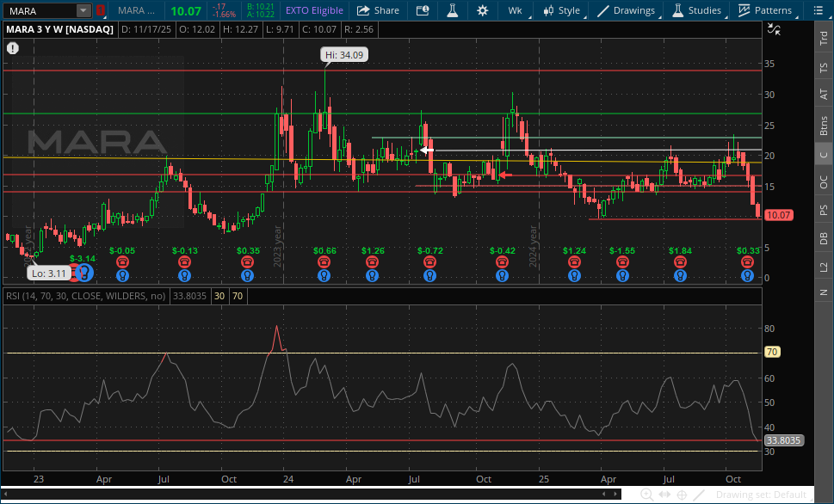Open the Trd sidebar tab
Image resolution: width=834 pixels, height=504 pixels.
[824, 39]
